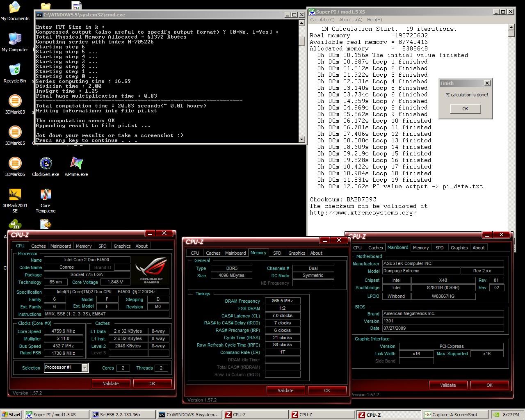The height and width of the screenshot is (420, 525).
Task: Click the Checksum BAED739C line
Action: point(343,199)
